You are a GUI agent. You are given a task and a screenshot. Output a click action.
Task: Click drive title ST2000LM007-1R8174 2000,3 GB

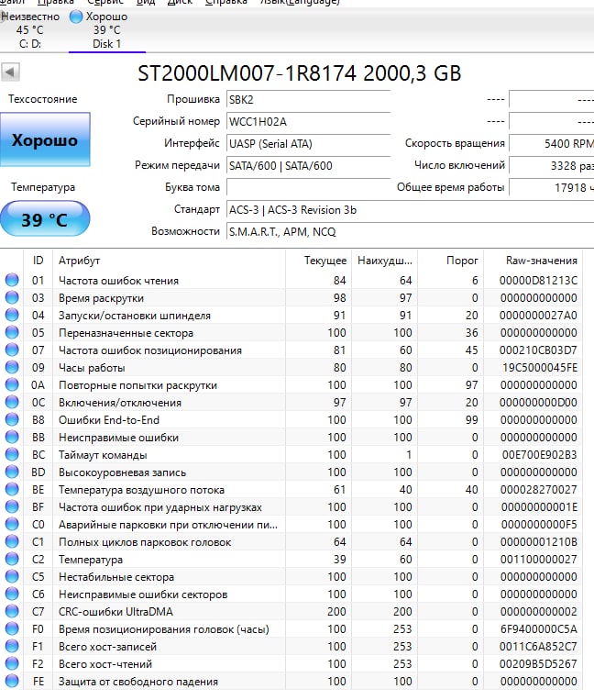pos(299,73)
